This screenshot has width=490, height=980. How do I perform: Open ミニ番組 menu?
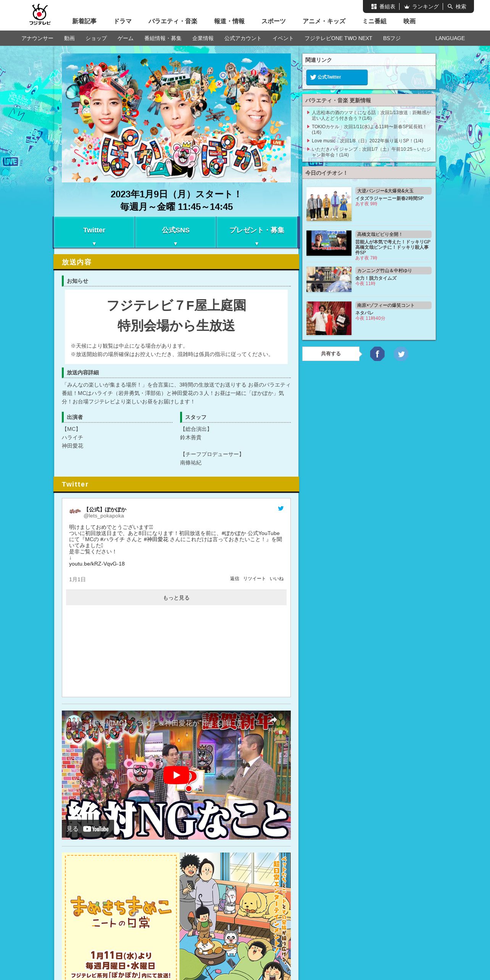pos(374,21)
